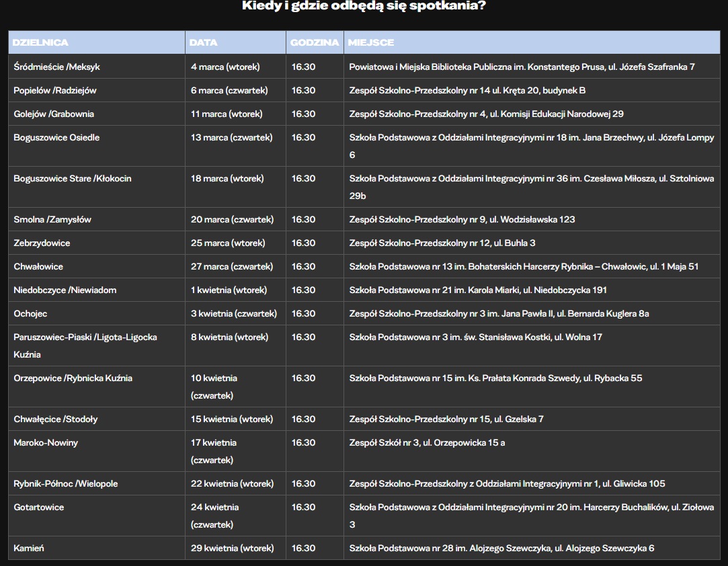Click the Zebrzydowice district cell

(42, 243)
